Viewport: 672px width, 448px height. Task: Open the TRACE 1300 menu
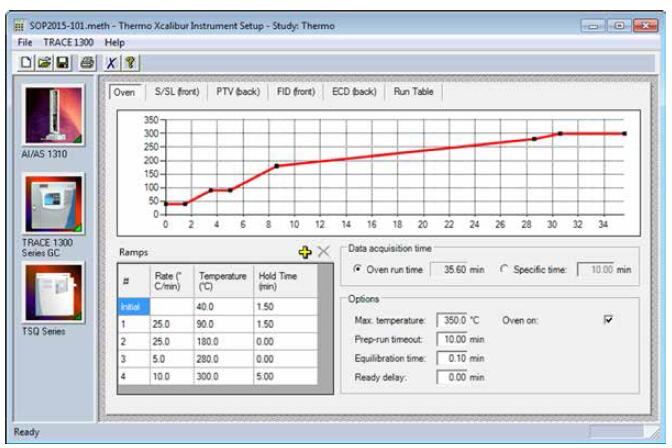(69, 43)
